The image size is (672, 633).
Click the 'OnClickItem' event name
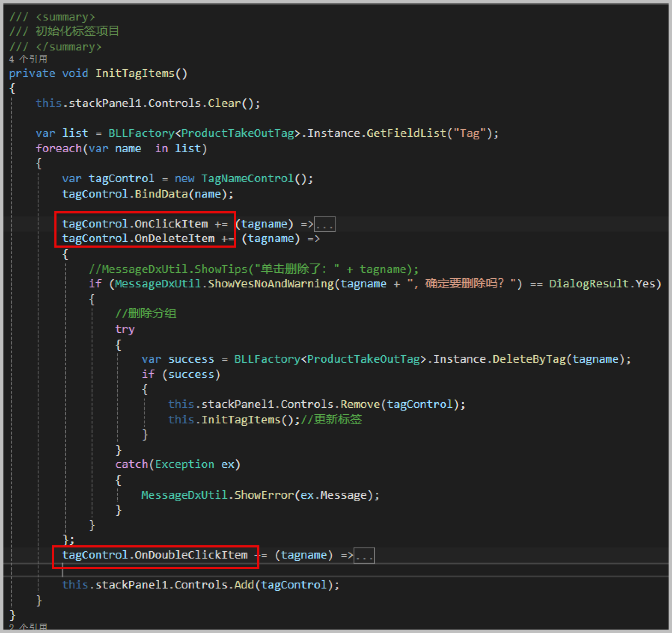(x=171, y=224)
